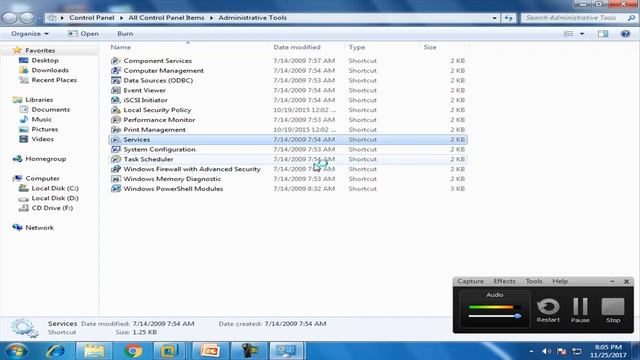Expand the address bar history dropdown
Viewport: 640px width, 360px height.
(494, 18)
